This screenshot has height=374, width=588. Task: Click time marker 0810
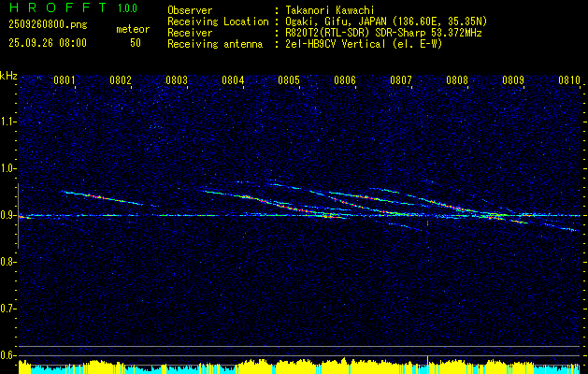pos(569,80)
